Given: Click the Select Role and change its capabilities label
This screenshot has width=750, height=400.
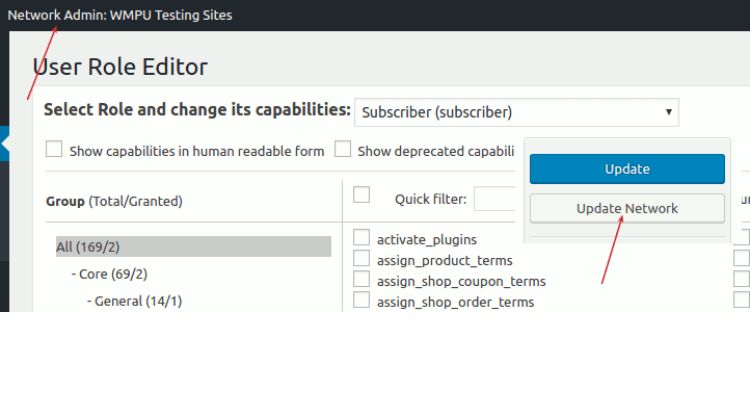Looking at the screenshot, I should [197, 110].
